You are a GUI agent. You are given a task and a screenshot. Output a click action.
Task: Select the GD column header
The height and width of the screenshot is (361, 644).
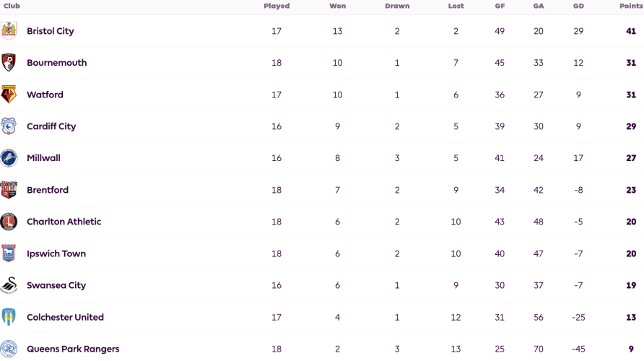coord(578,6)
